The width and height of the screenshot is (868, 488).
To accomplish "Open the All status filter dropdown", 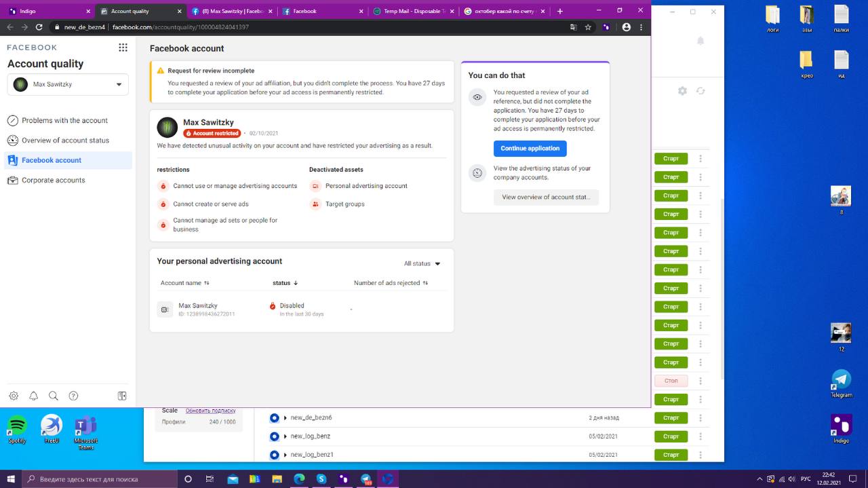I will [422, 263].
